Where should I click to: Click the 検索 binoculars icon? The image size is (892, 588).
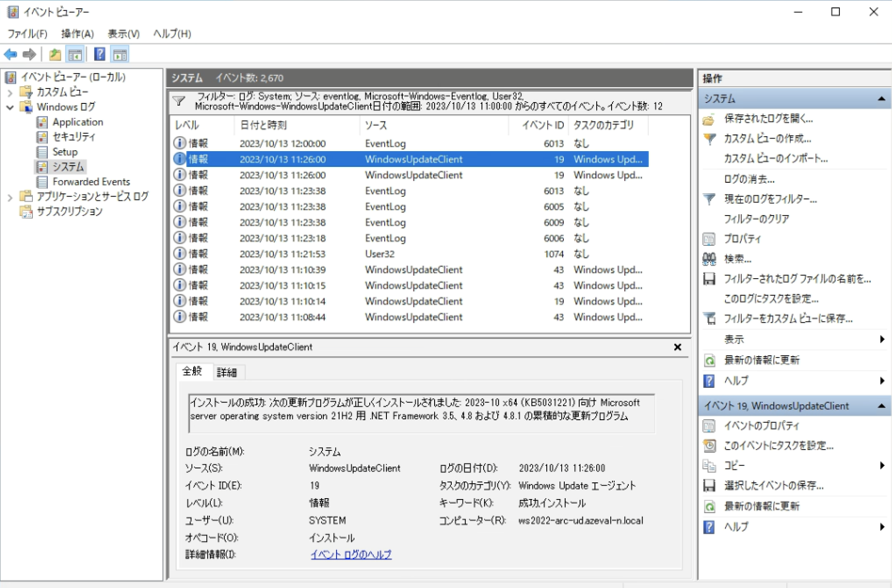coord(709,259)
